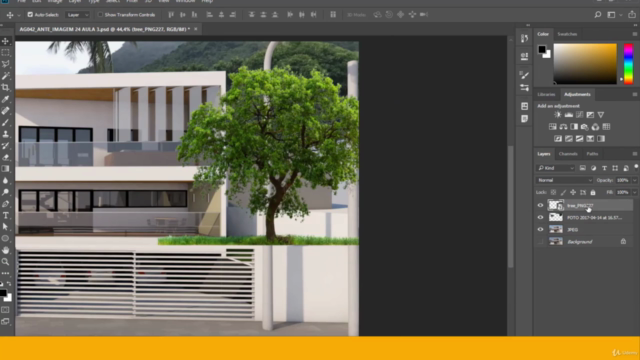Add a Photo Filter adjustment

tap(584, 127)
